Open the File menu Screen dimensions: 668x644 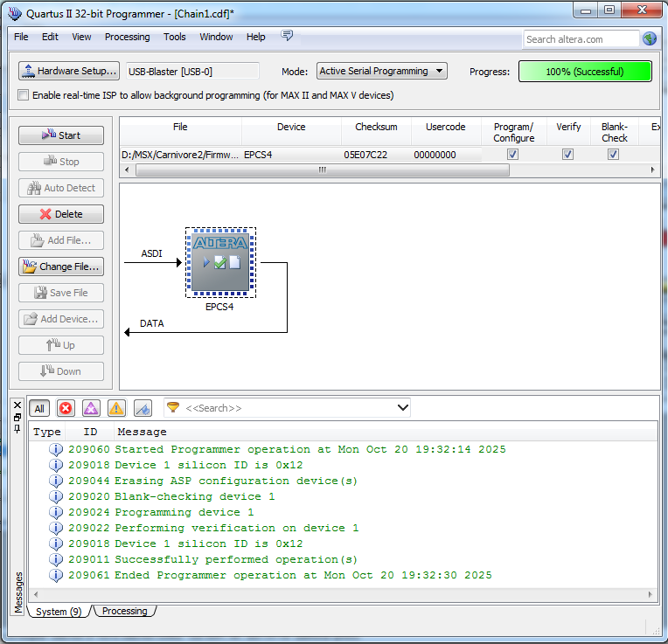click(21, 37)
